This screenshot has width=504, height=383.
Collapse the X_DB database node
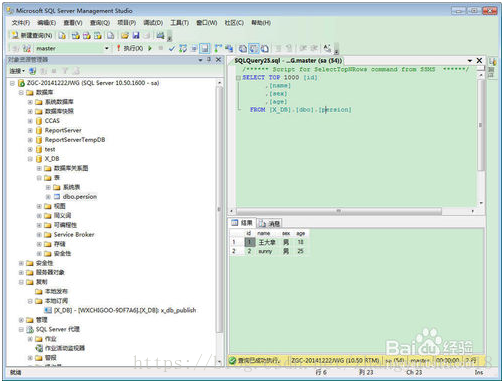[30, 159]
